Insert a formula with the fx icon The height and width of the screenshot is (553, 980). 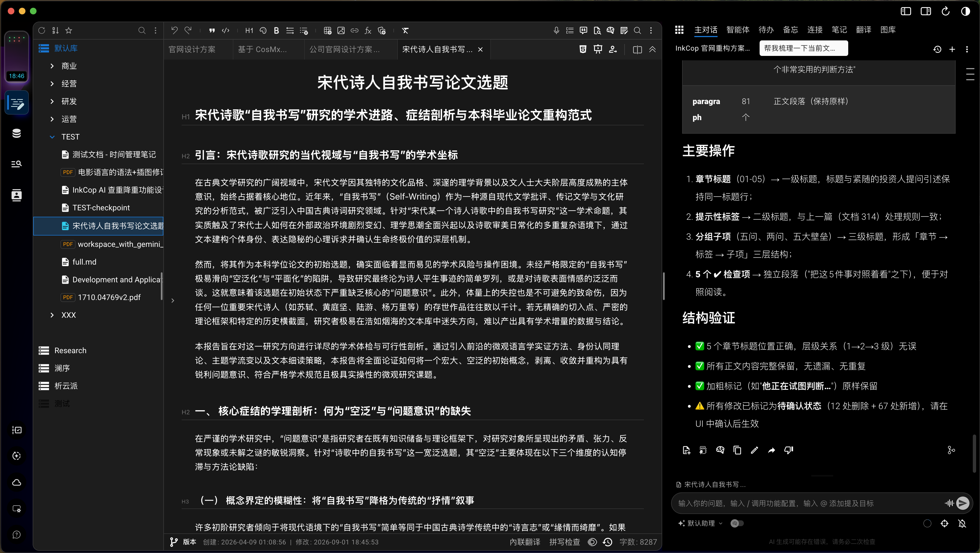pos(368,30)
